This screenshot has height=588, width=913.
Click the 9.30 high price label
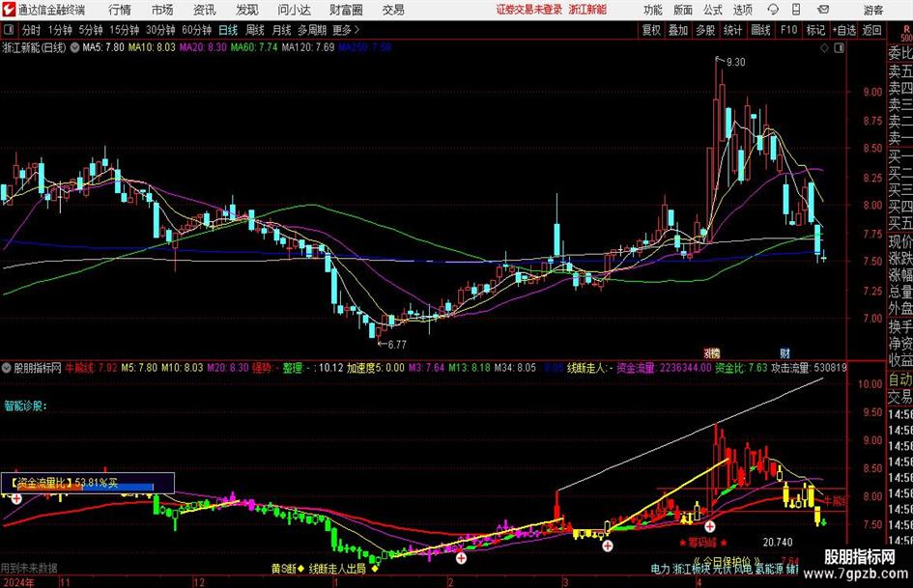(x=735, y=63)
